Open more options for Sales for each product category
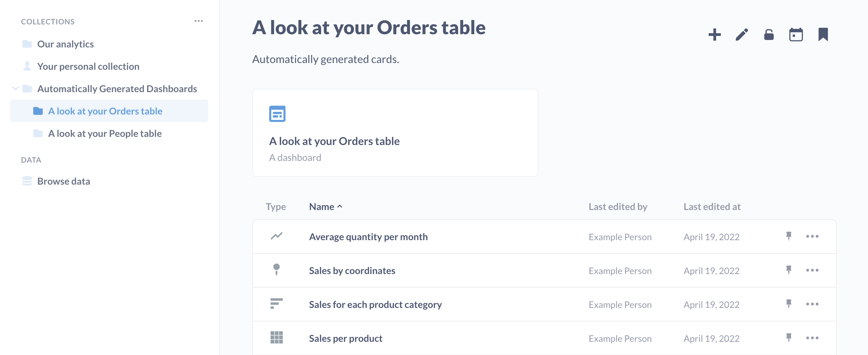Image resolution: width=868 pixels, height=355 pixels. click(x=812, y=304)
